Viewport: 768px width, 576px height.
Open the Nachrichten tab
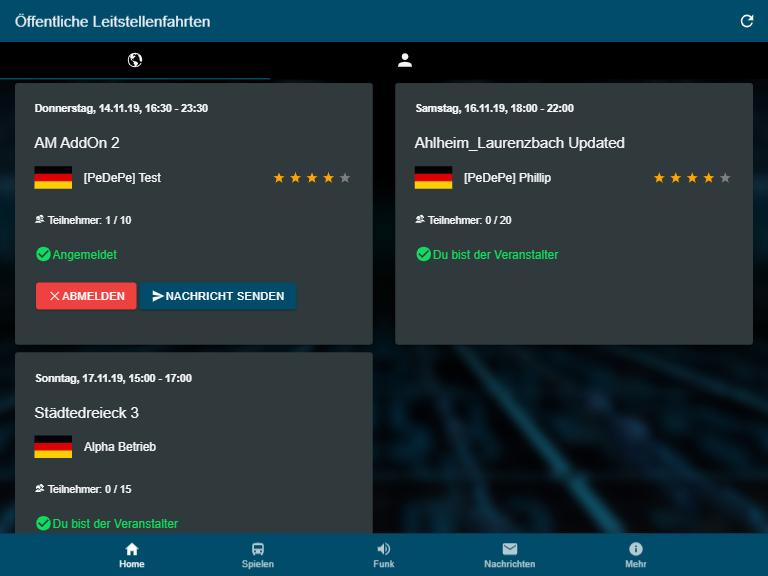[x=509, y=555]
